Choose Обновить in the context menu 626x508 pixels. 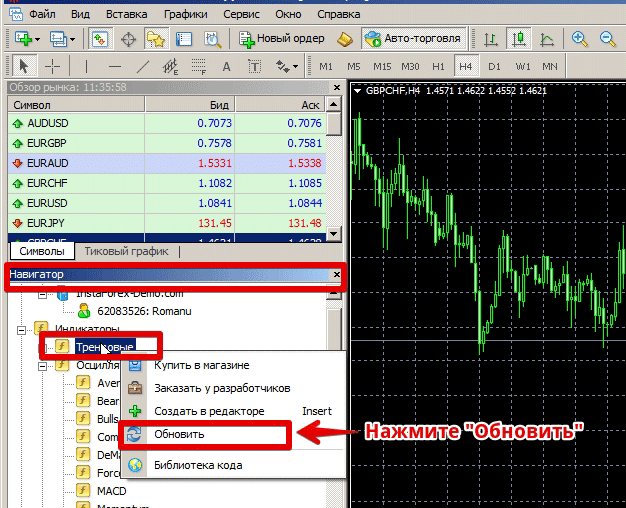pos(180,434)
